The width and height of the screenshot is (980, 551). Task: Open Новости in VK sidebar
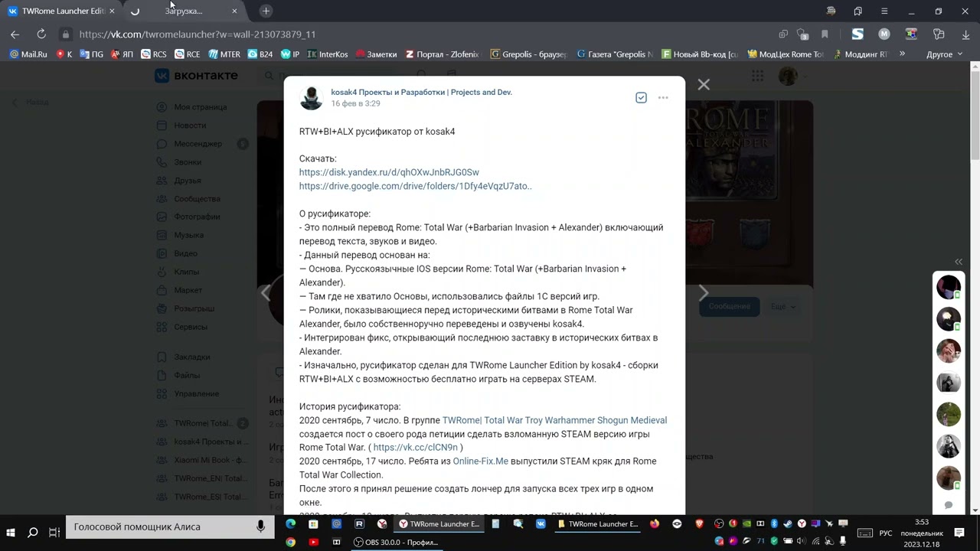(x=191, y=126)
